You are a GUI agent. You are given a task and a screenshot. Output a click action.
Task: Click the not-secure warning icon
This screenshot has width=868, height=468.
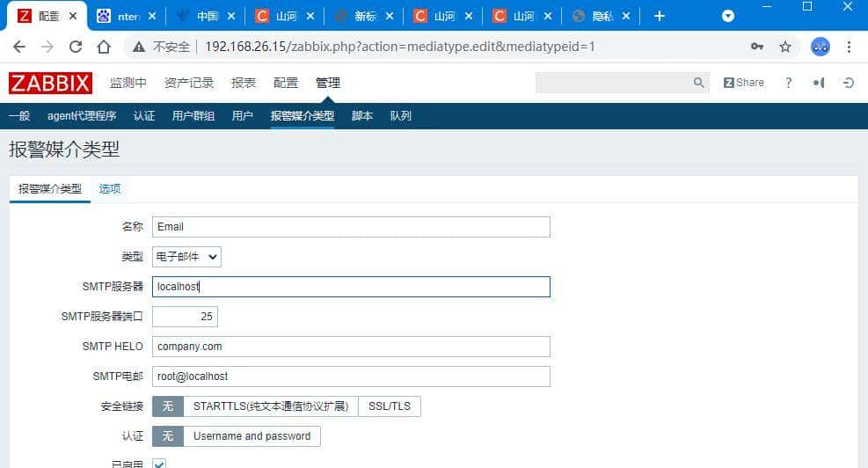(139, 48)
